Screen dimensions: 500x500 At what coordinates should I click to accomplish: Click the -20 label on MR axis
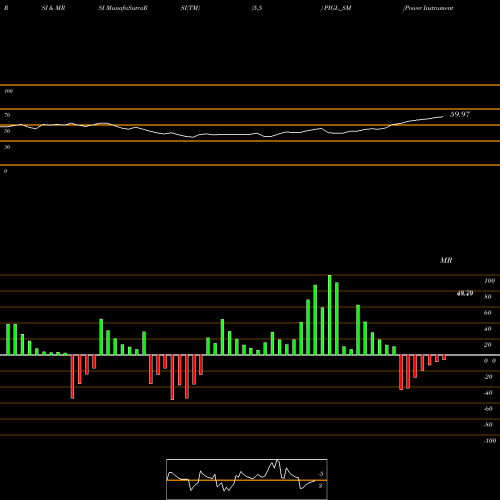[488, 377]
